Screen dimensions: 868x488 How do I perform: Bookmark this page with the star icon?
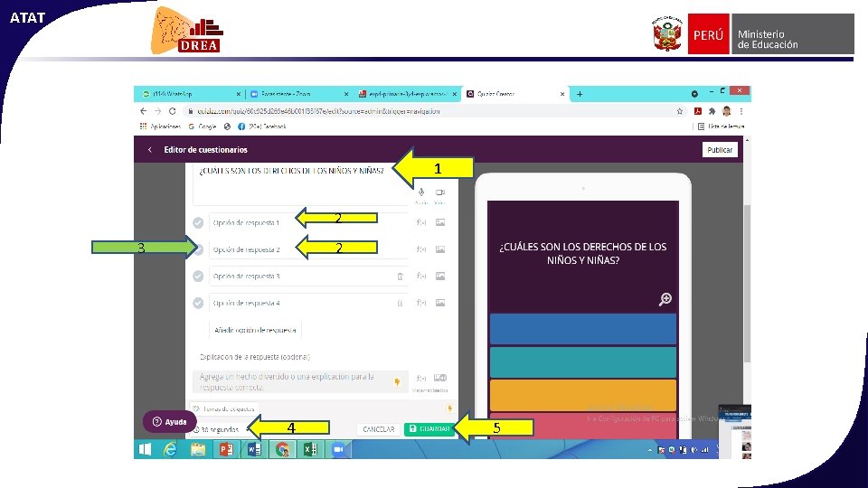[x=680, y=111]
